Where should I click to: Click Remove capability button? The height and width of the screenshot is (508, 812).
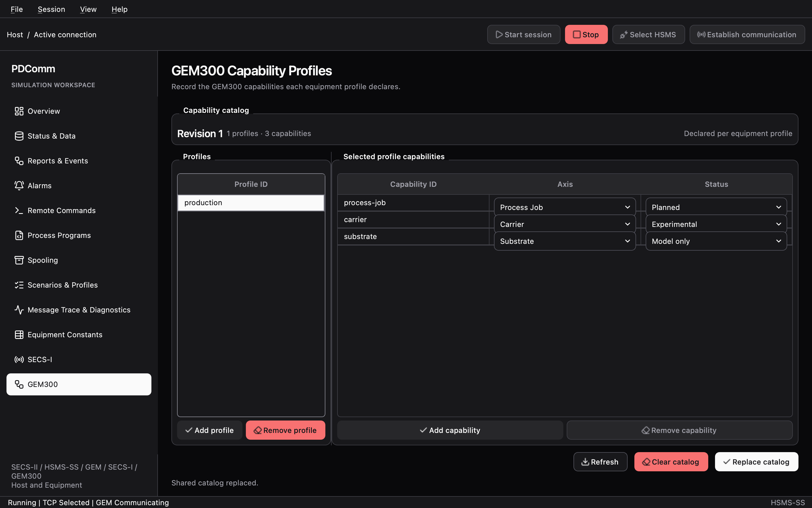click(x=679, y=430)
